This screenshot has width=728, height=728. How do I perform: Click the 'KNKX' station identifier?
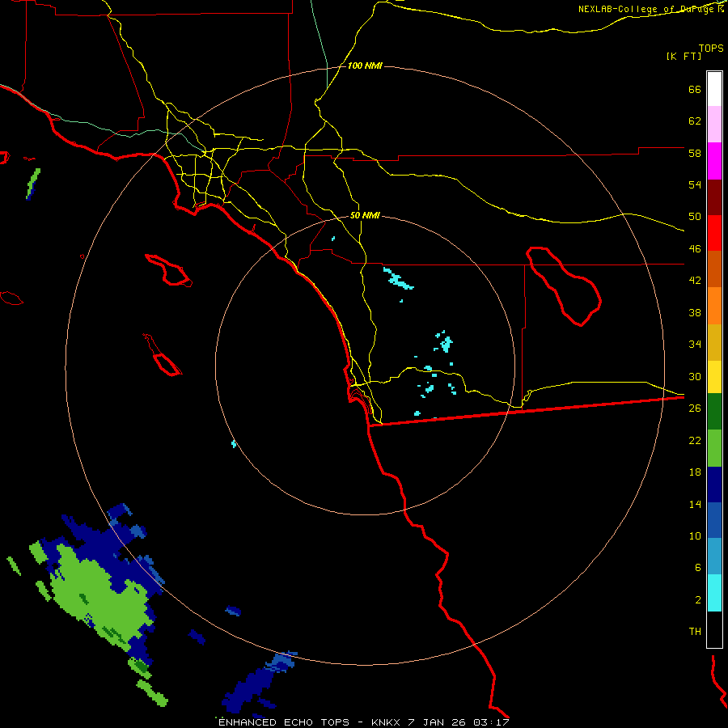(385, 722)
